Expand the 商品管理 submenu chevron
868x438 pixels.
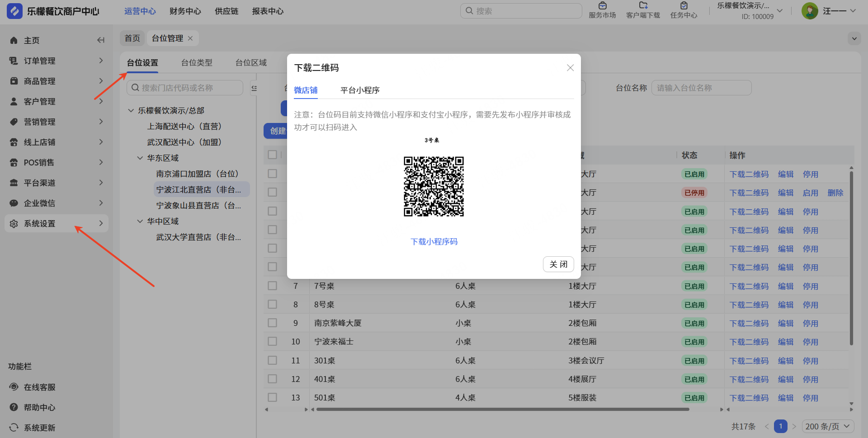101,81
